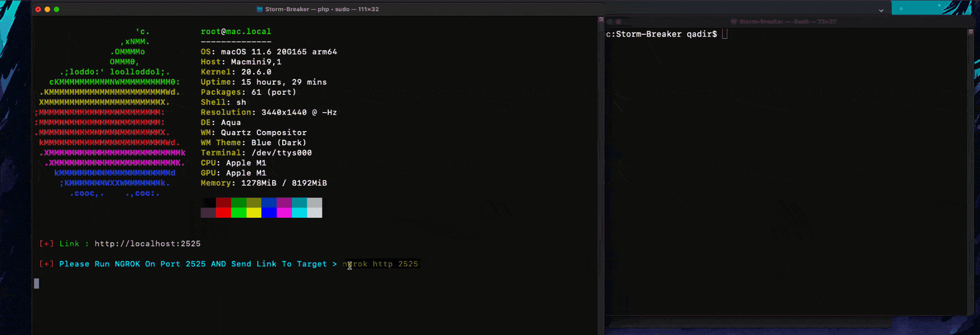The height and width of the screenshot is (335, 980).
Task: Click the 'Packages: 61 (port)' line
Action: click(x=249, y=92)
